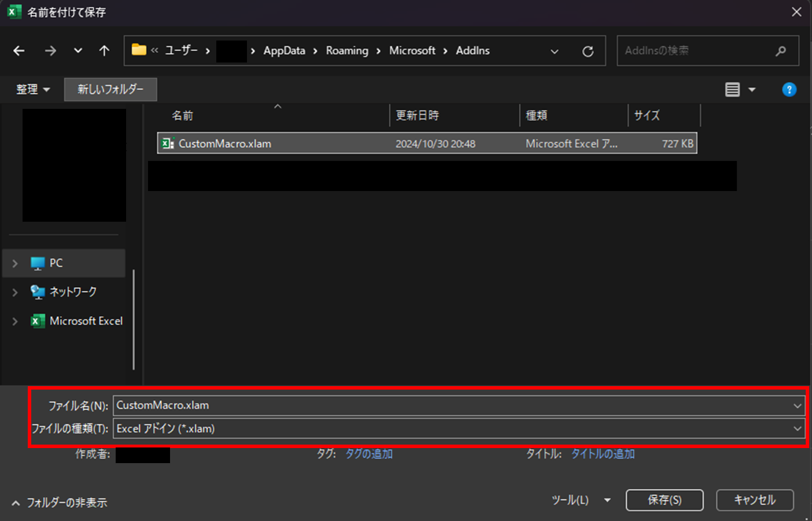Expand the Microsoft Excel tree node
The image size is (812, 521).
(15, 321)
